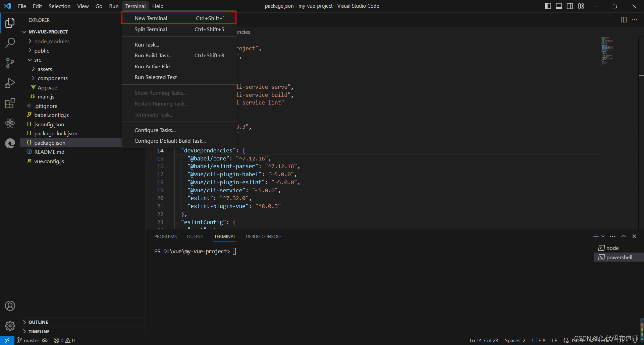Open the Accounts icon
This screenshot has width=644, height=345.
pyautogui.click(x=10, y=306)
